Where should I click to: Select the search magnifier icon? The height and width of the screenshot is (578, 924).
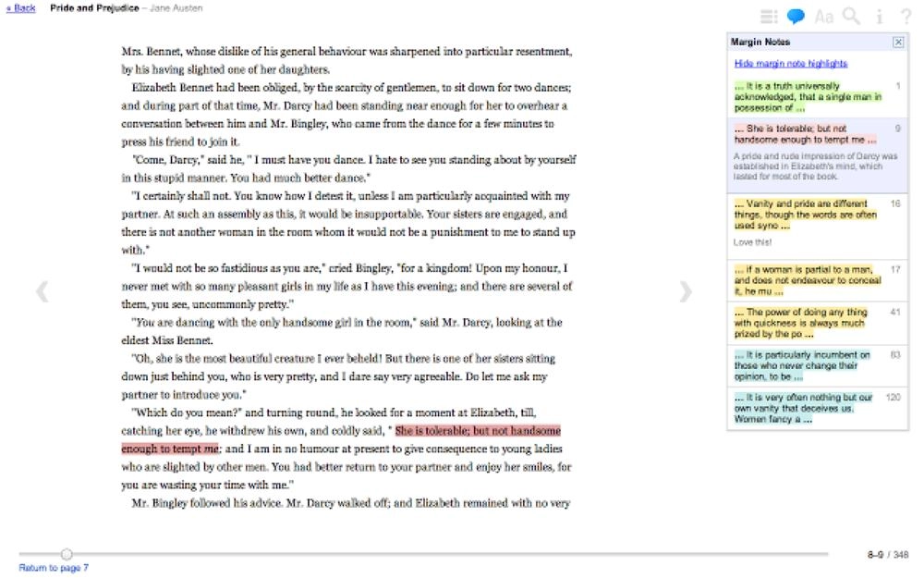click(853, 16)
